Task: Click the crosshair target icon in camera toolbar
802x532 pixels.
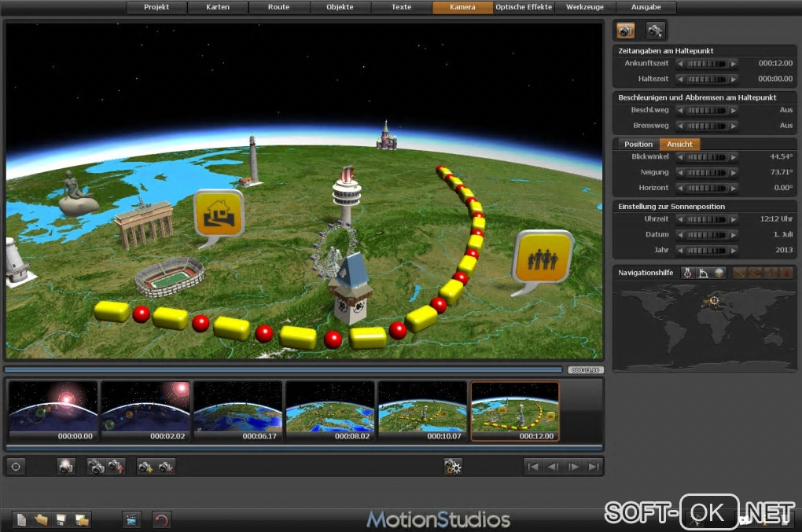Action: [16, 467]
